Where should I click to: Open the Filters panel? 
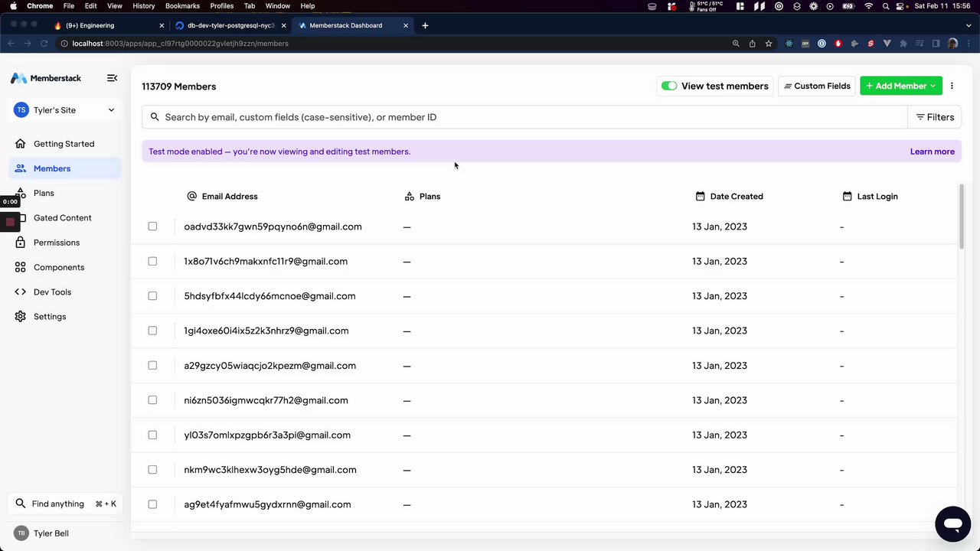[x=934, y=117]
